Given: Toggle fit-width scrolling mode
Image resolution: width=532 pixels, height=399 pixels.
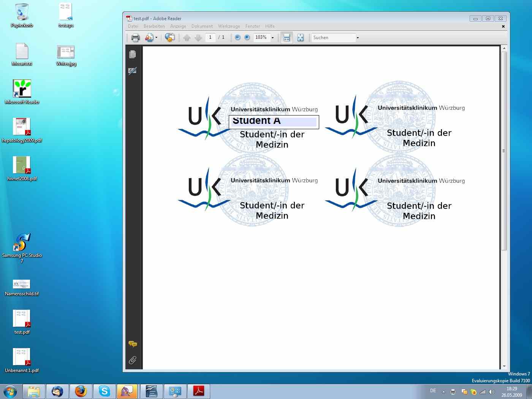Looking at the screenshot, I should tap(287, 38).
